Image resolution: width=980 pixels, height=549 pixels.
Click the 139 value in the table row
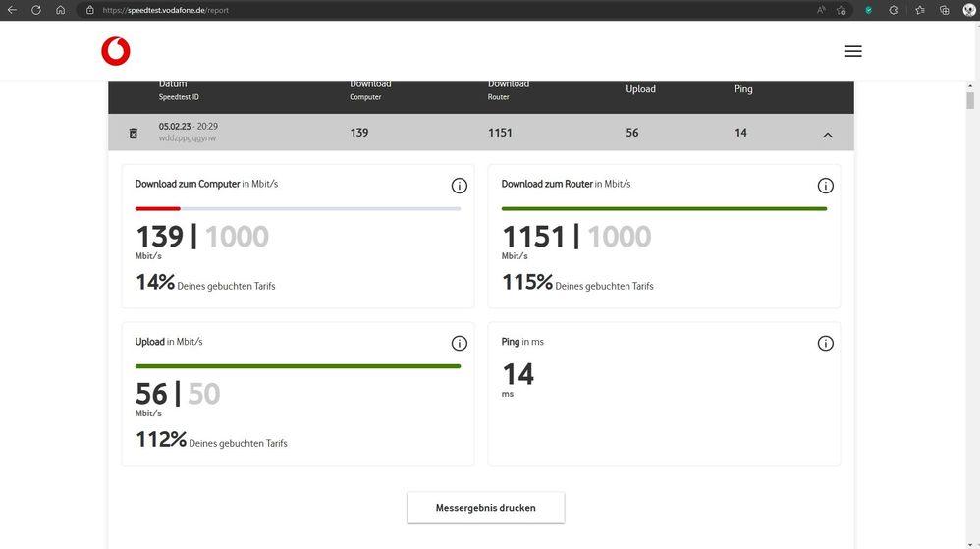358,133
